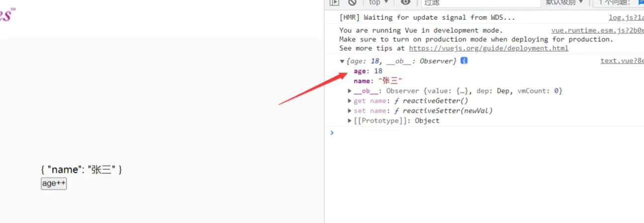
Task: Open the vuejs.org deployment guide link
Action: click(489, 48)
